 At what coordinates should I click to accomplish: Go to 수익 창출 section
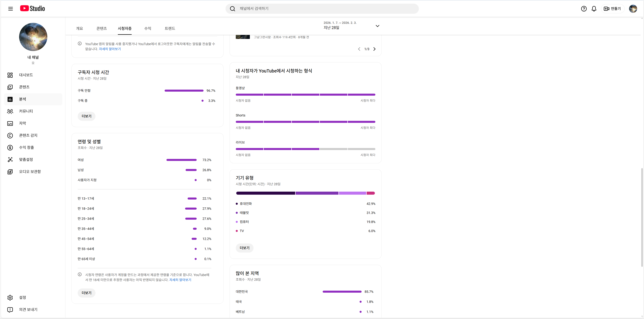[27, 148]
